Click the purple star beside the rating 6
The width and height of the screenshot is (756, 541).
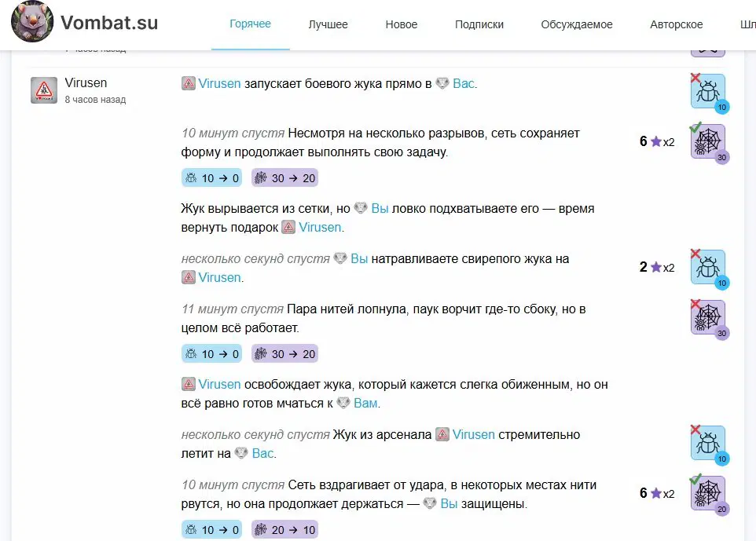(x=656, y=141)
